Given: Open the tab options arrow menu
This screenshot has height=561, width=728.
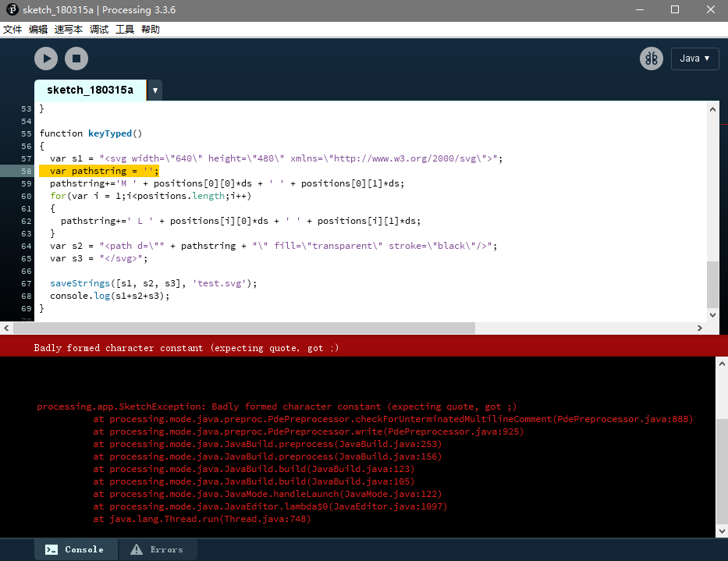Looking at the screenshot, I should point(155,91).
